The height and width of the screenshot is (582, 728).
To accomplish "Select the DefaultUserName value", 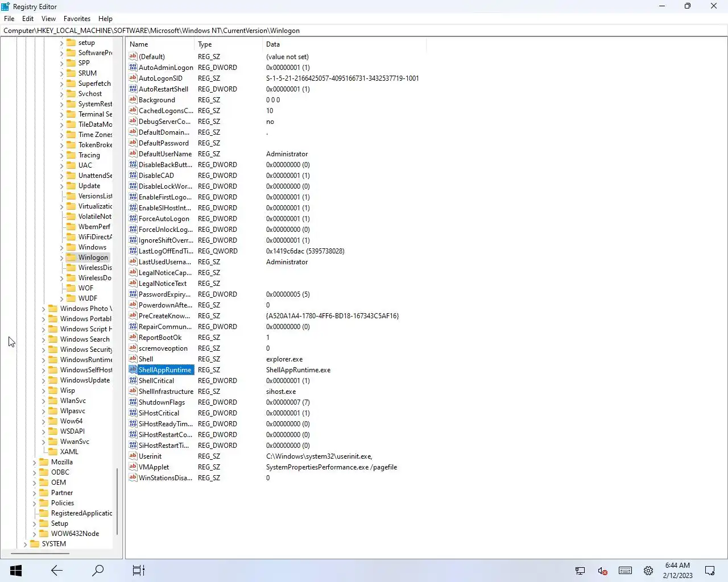I will (166, 154).
